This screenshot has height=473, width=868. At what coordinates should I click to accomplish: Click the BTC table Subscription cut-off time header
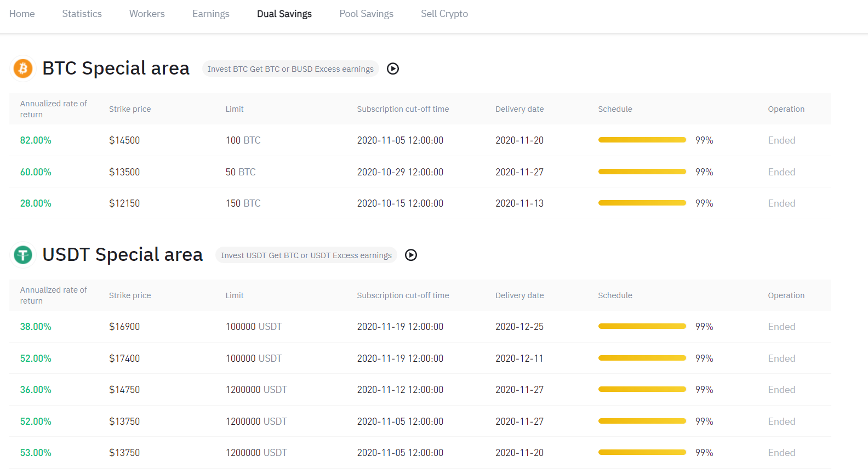point(403,109)
